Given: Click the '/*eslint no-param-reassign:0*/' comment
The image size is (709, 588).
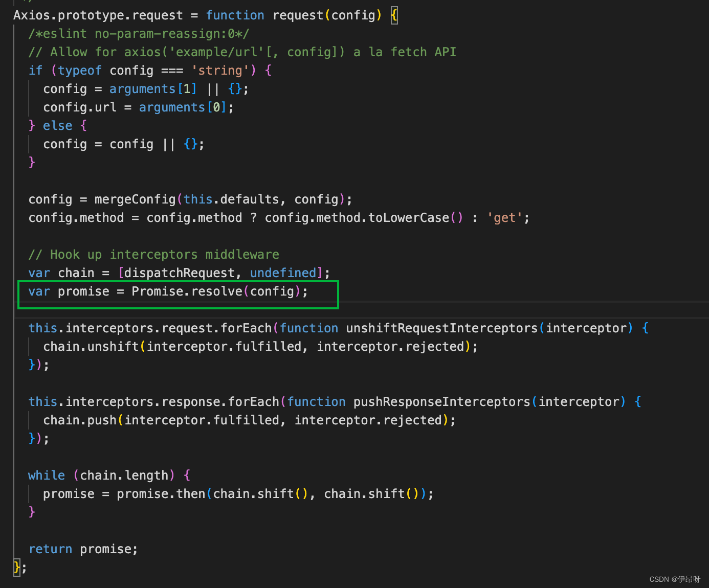Looking at the screenshot, I should pyautogui.click(x=139, y=34).
